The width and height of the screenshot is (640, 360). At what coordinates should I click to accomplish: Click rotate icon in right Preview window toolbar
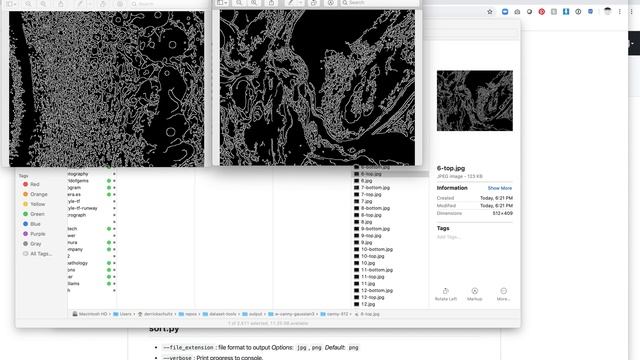click(313, 2)
